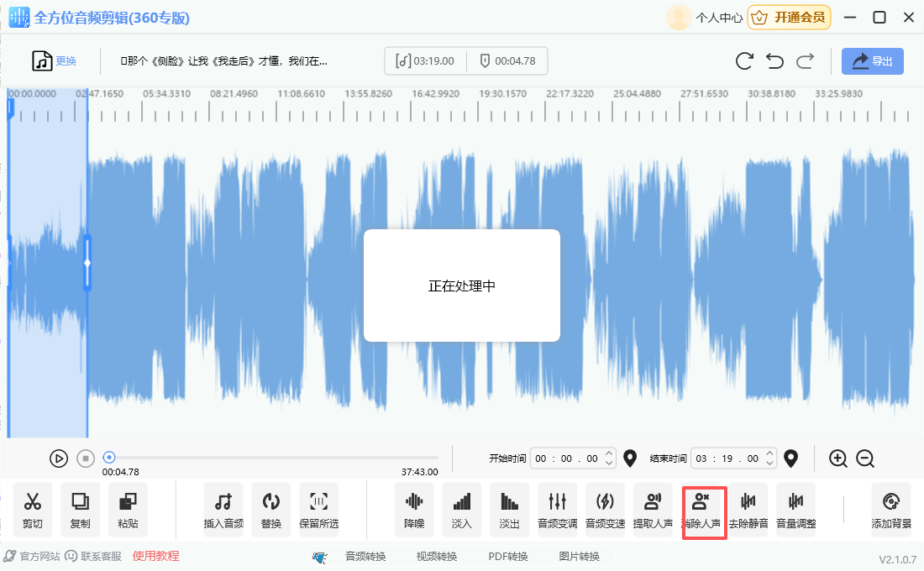Open the 音频变速 speed change tool
The height and width of the screenshot is (571, 924).
coord(605,509)
